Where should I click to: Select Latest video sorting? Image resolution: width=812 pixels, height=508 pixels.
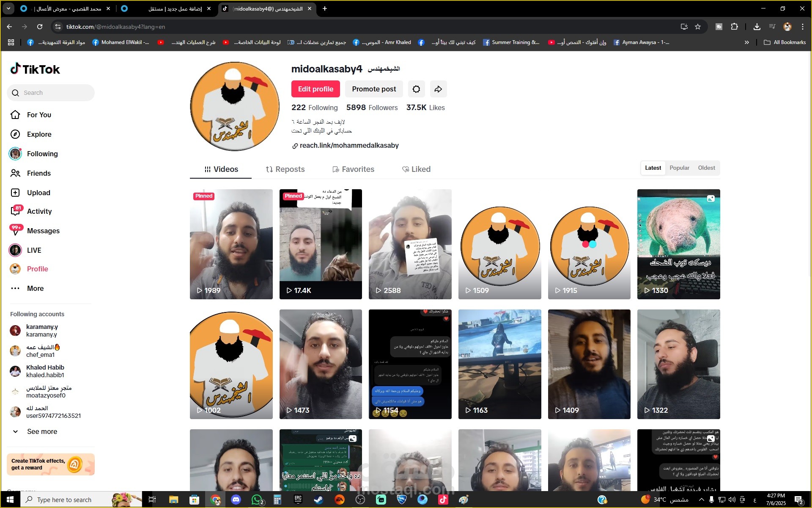click(x=653, y=168)
